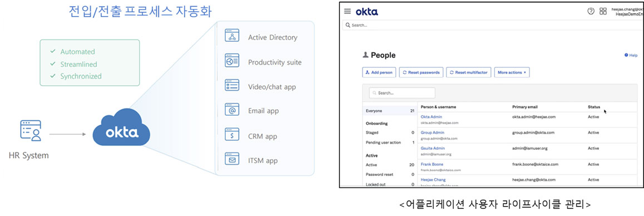Click the CRM app icon

(x=232, y=135)
